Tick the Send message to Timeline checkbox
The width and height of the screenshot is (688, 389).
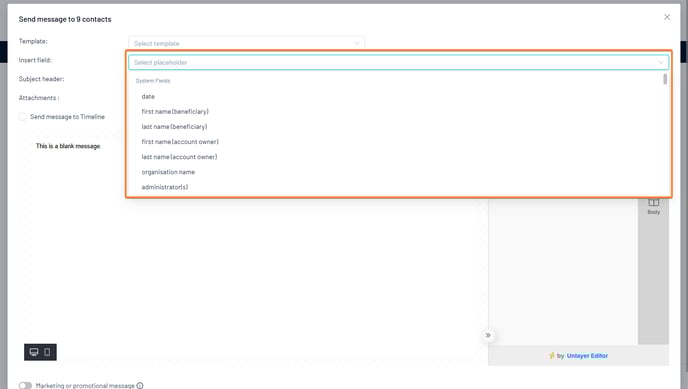pos(23,117)
